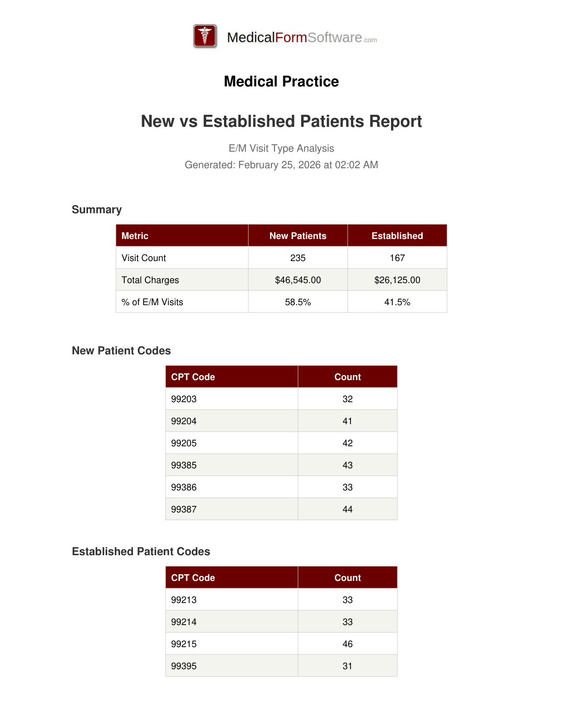
Task: Select the established total charges $26,125.00
Action: coord(397,280)
